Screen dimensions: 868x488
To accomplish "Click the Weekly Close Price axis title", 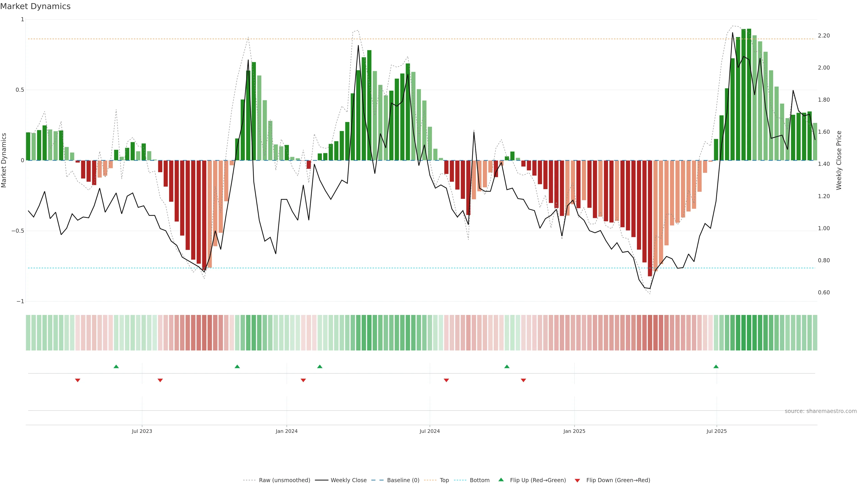I will coord(839,160).
